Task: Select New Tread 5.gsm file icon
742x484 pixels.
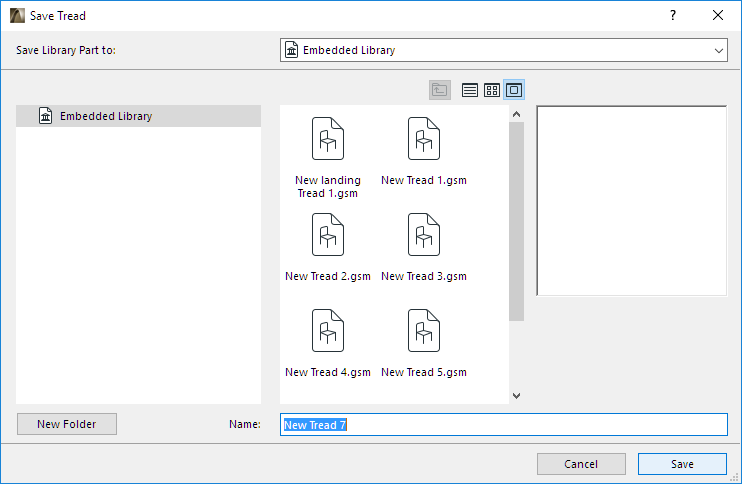Action: pyautogui.click(x=424, y=331)
